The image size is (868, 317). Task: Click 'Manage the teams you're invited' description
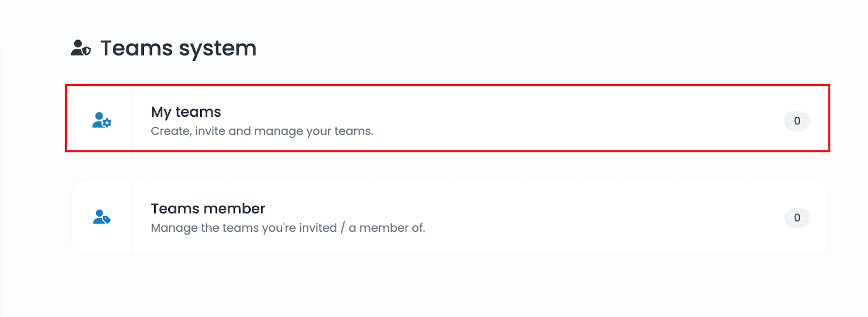coord(244,228)
